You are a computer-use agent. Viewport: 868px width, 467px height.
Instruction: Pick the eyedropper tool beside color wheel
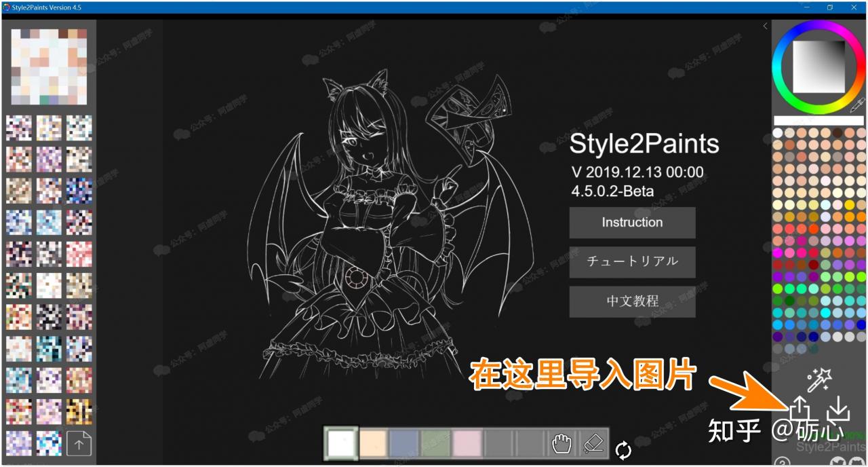(857, 105)
